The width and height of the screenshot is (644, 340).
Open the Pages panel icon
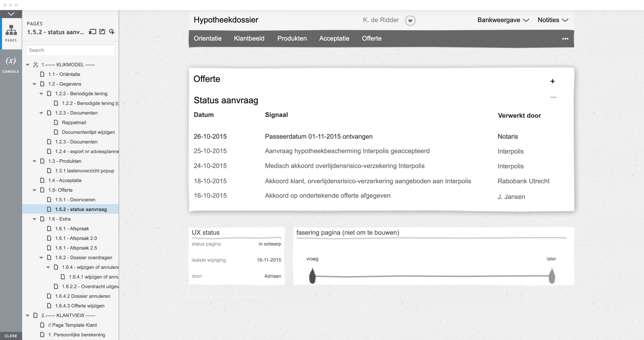tap(11, 33)
